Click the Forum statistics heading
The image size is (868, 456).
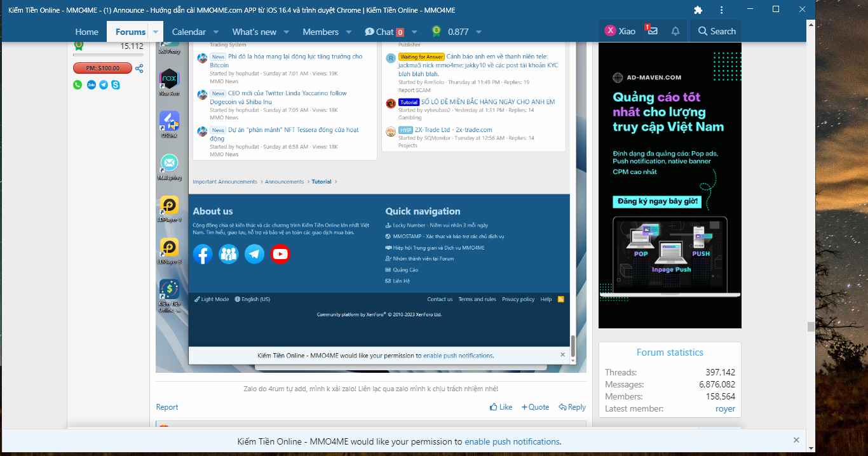point(670,352)
